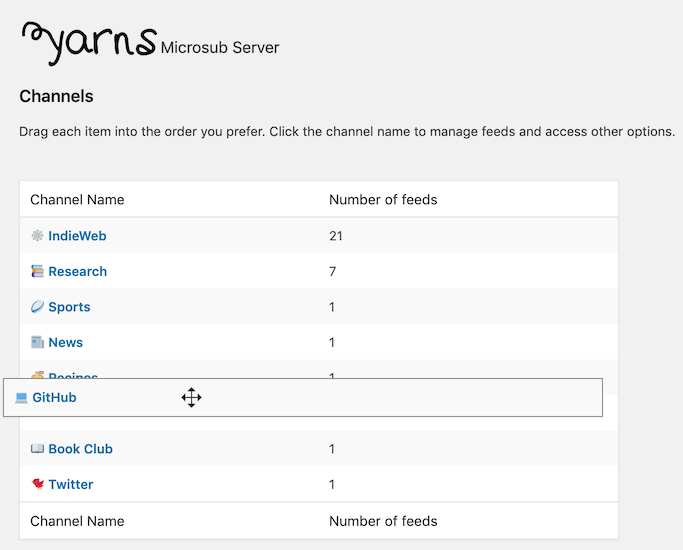Image resolution: width=683 pixels, height=550 pixels.
Task: Click the Microsub Server title text
Action: [220, 47]
